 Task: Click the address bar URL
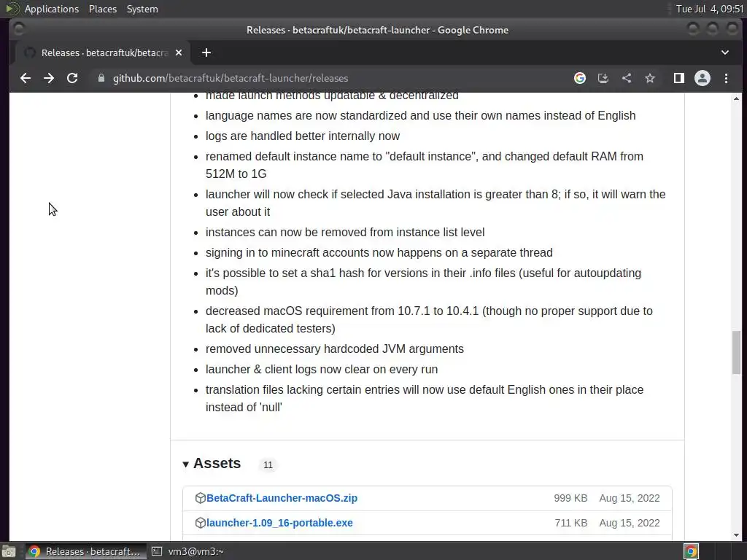click(231, 78)
